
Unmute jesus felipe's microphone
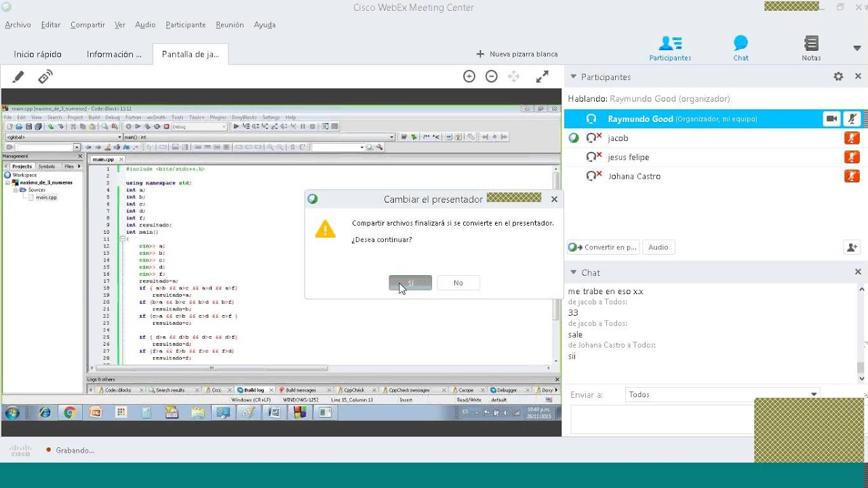[x=852, y=157]
